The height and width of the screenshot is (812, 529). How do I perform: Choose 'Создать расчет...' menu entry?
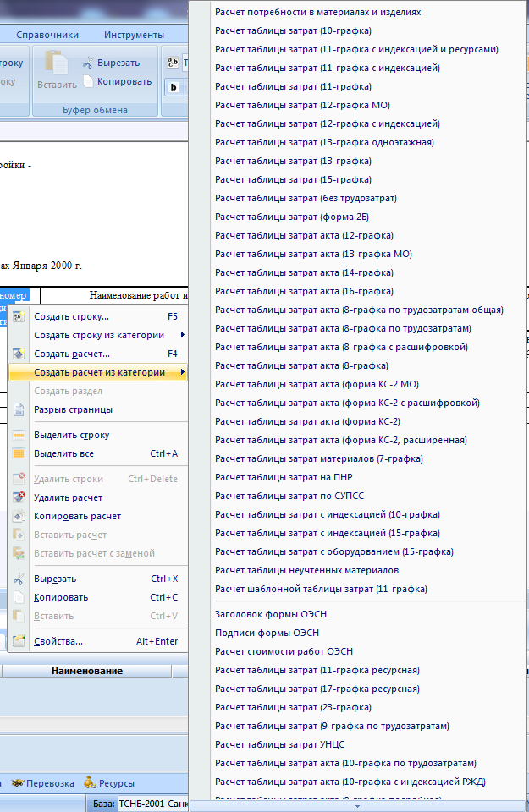click(x=98, y=354)
